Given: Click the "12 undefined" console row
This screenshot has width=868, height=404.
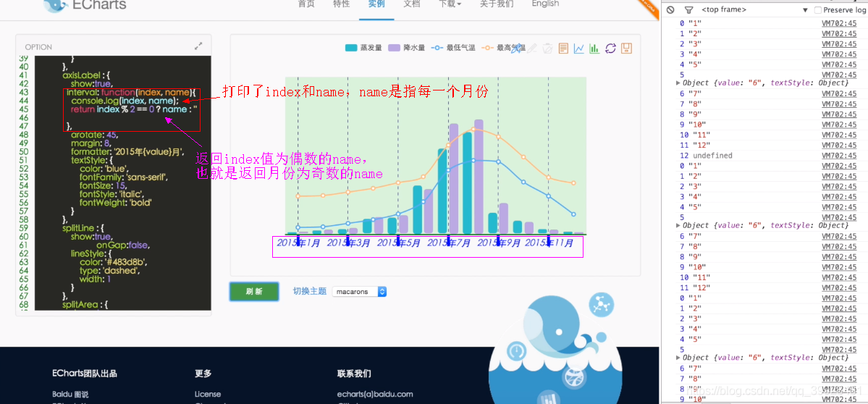Looking at the screenshot, I should coord(764,156).
